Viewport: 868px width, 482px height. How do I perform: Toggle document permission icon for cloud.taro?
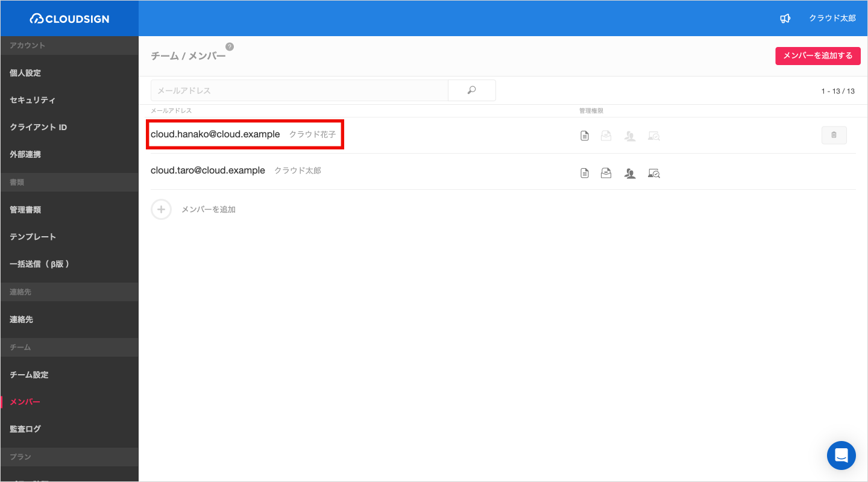point(584,173)
